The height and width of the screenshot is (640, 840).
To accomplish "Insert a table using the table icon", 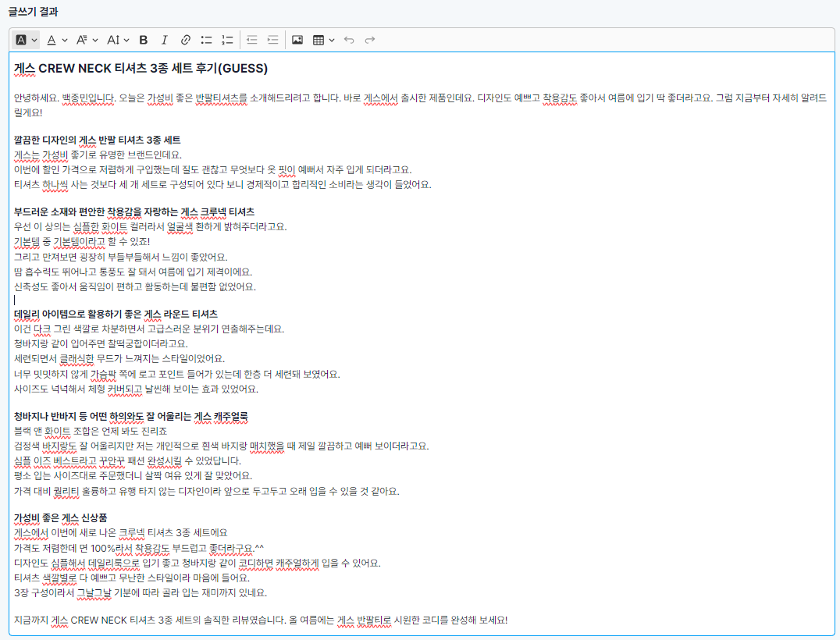I will click(x=319, y=40).
